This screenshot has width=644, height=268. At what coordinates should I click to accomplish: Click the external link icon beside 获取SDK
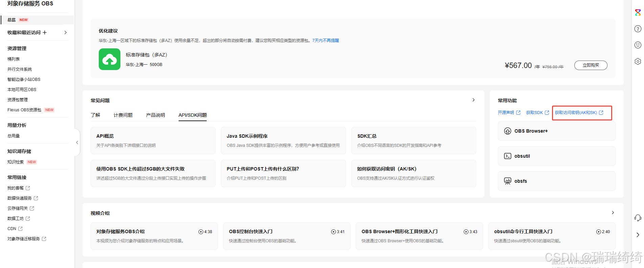(547, 113)
